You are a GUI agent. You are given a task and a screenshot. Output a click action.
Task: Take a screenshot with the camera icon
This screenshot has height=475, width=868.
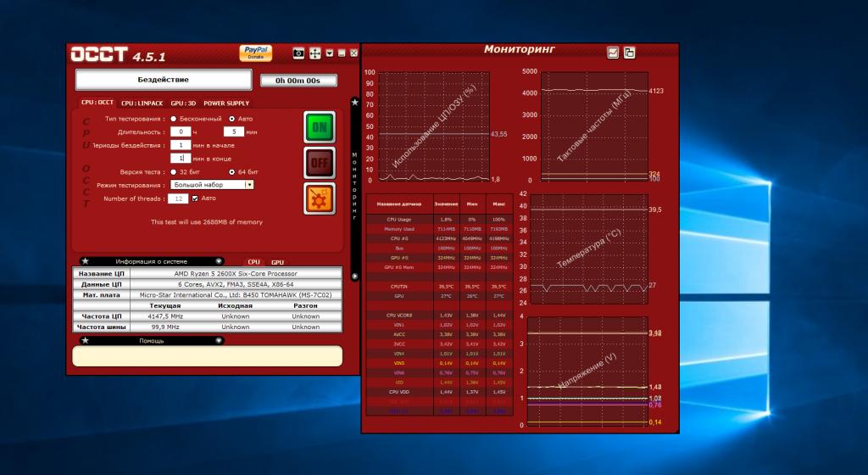[x=298, y=53]
